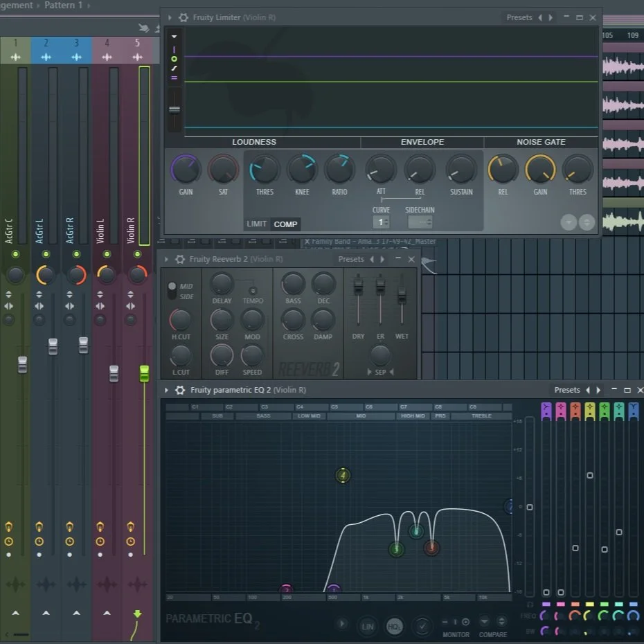
Task: Arm recording on the AcGtr R track
Action: tap(69, 555)
